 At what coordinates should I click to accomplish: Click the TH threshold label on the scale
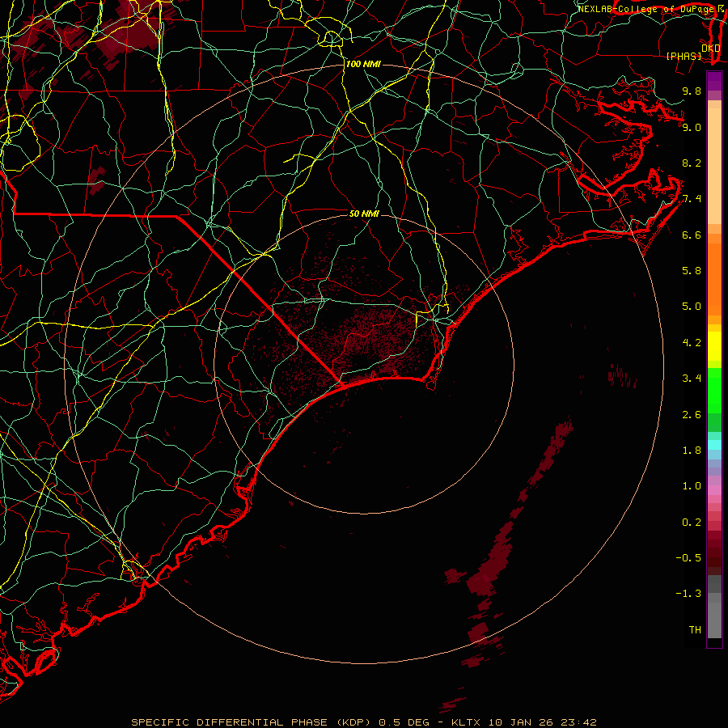[695, 630]
